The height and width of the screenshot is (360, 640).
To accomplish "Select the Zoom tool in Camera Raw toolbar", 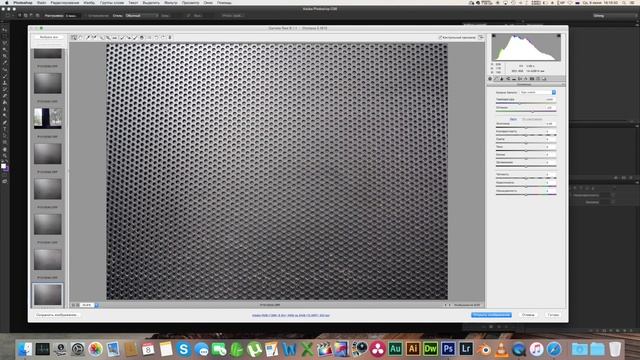I will (x=75, y=38).
